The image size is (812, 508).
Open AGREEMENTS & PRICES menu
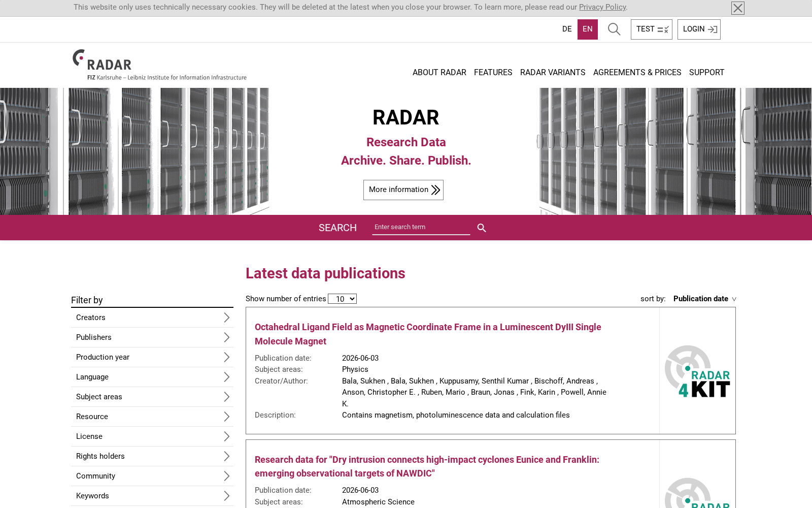[x=637, y=72]
